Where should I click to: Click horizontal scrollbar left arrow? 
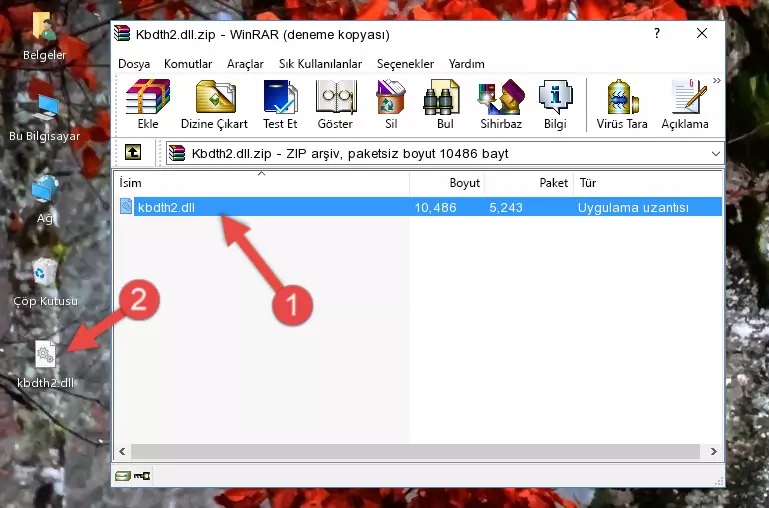[122, 451]
